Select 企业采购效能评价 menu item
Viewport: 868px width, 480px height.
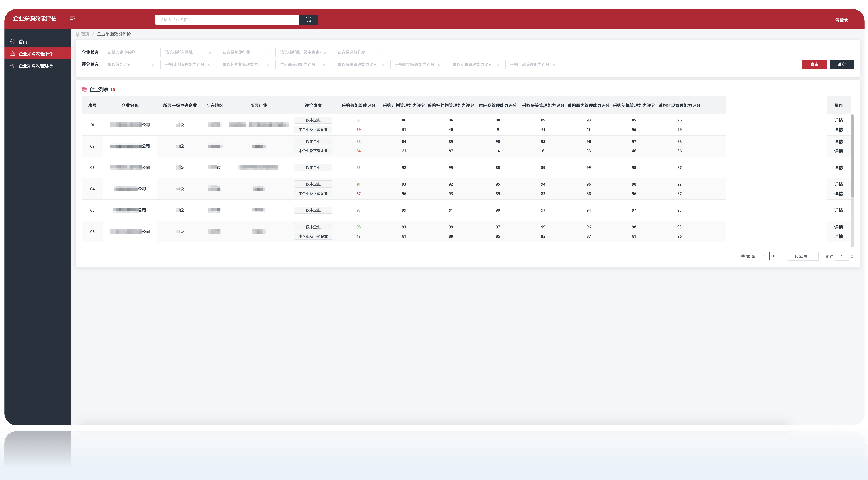coord(37,54)
